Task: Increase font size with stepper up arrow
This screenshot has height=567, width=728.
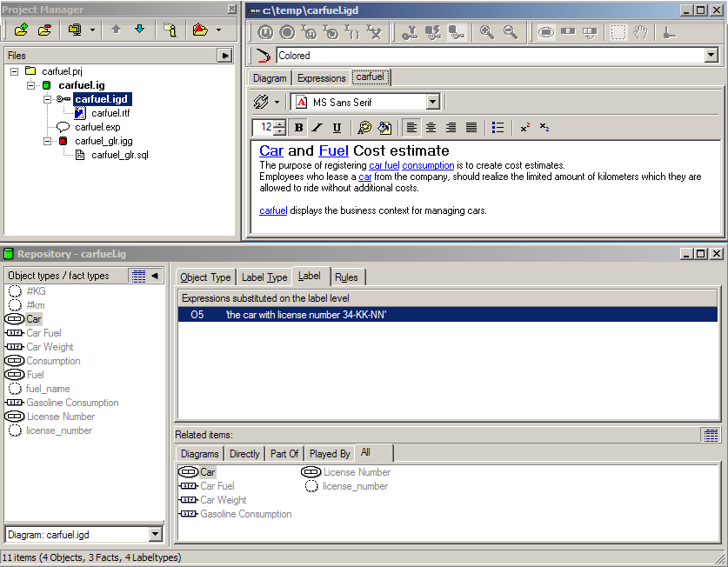Action: pyautogui.click(x=280, y=123)
